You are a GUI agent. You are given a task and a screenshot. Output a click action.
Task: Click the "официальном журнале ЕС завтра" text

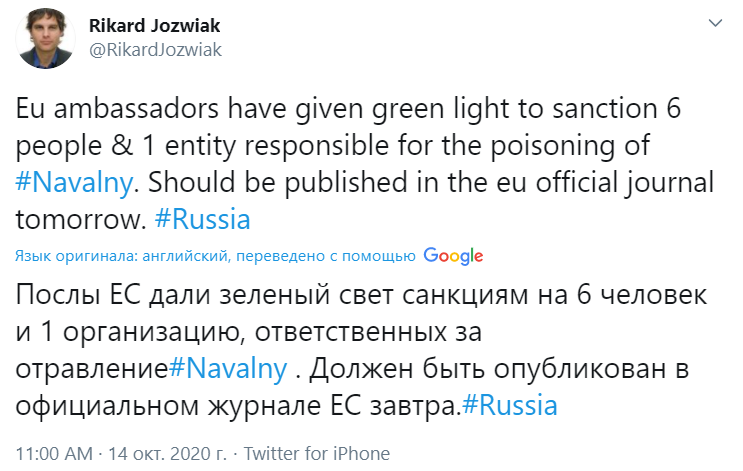(230, 406)
